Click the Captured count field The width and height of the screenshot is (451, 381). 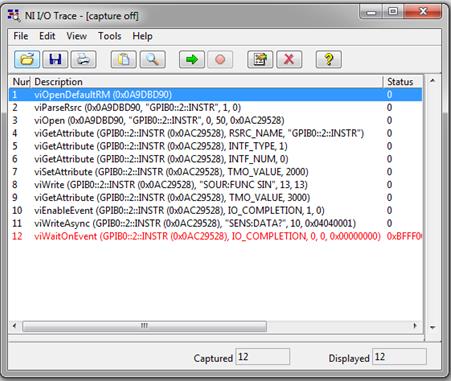(x=263, y=357)
